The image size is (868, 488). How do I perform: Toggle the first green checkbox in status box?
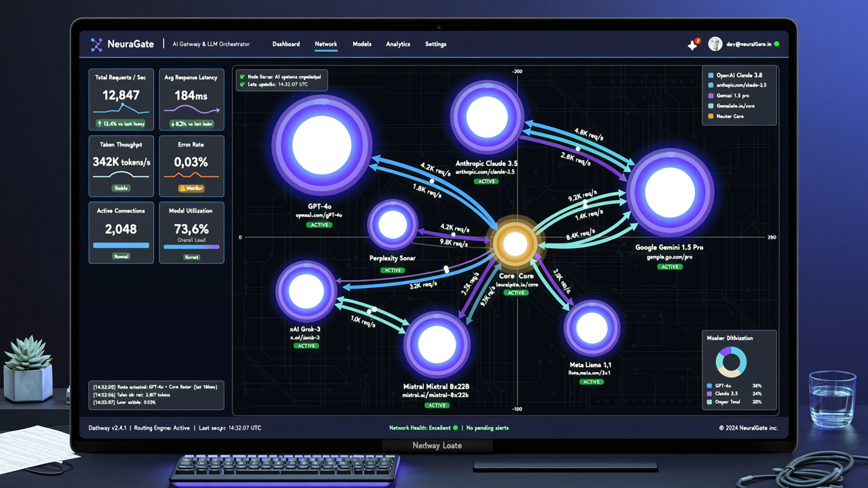point(242,77)
